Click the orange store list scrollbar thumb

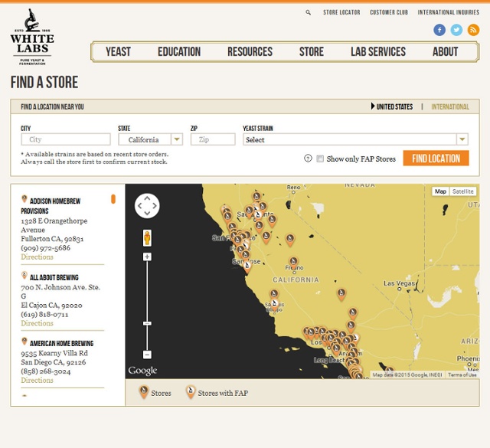[x=113, y=199]
